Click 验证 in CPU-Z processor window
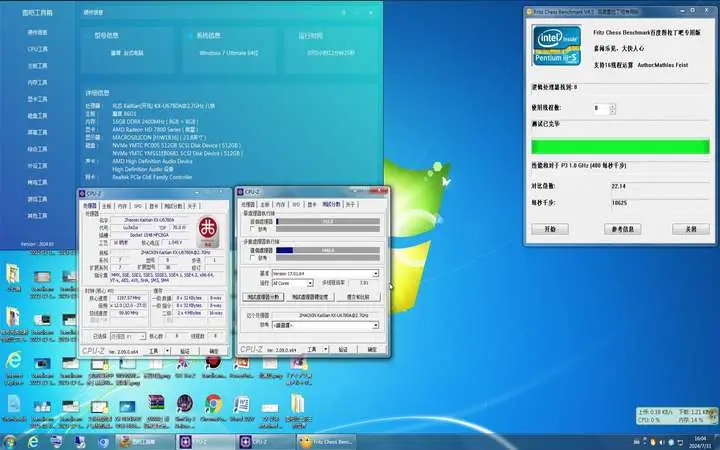720x450 pixels. [x=185, y=351]
